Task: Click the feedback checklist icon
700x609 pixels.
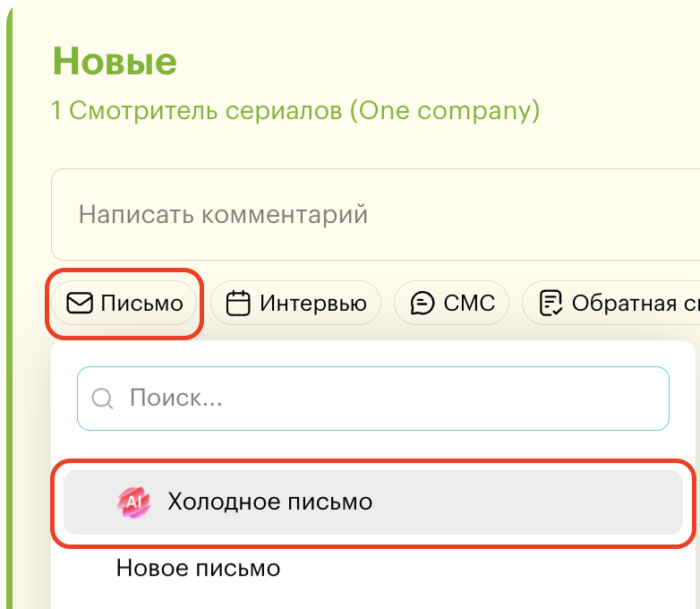Action: (x=551, y=304)
